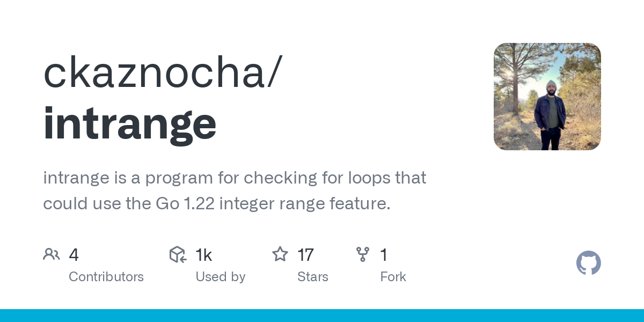
Task: Click the fork icon
Action: pyautogui.click(x=363, y=254)
